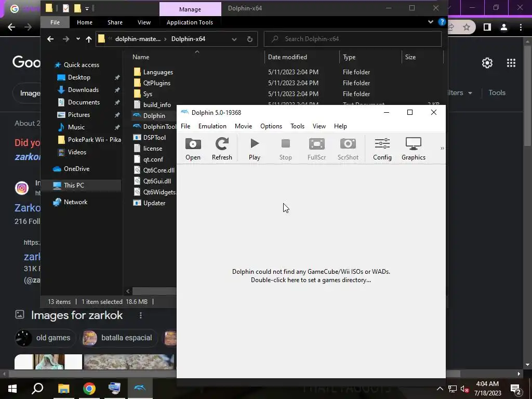The height and width of the screenshot is (399, 532).
Task: Click the Search Dolphin-x64 field
Action: 353,39
